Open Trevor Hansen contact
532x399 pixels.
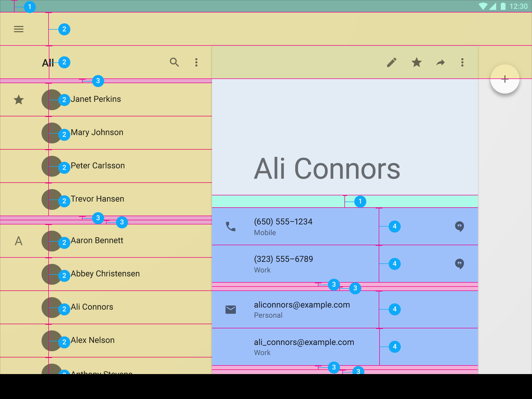click(x=106, y=199)
